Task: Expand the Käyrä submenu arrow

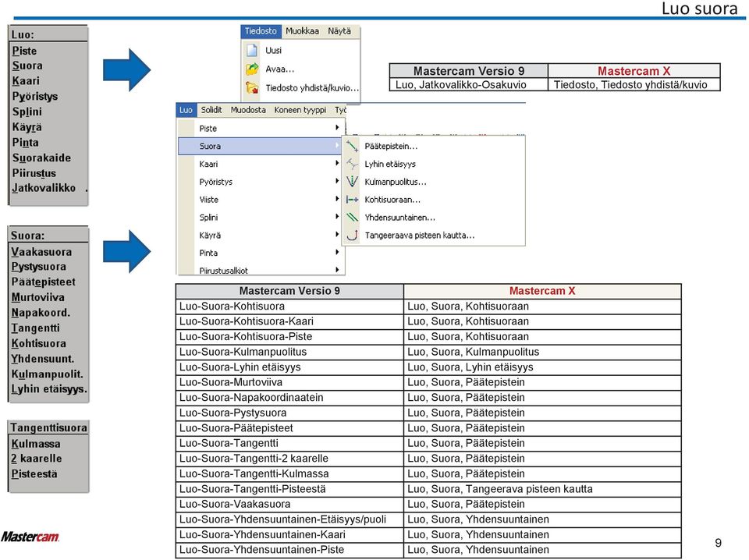Action: click(337, 235)
